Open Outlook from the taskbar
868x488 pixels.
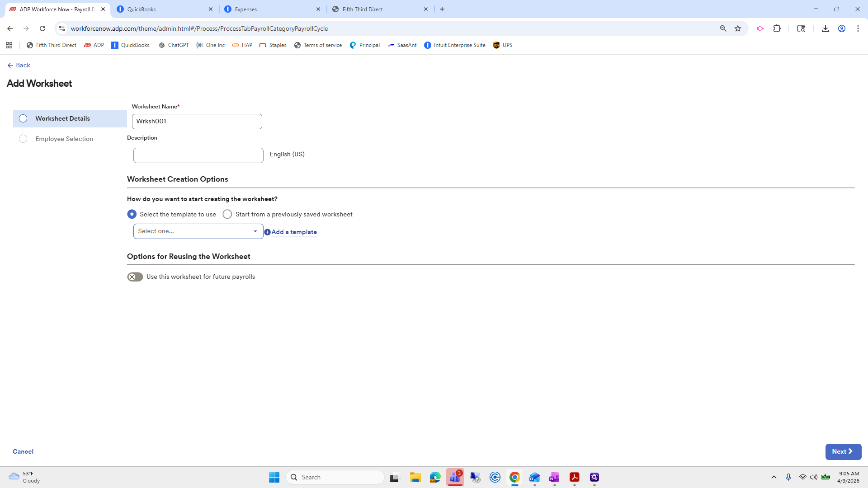coord(534,477)
